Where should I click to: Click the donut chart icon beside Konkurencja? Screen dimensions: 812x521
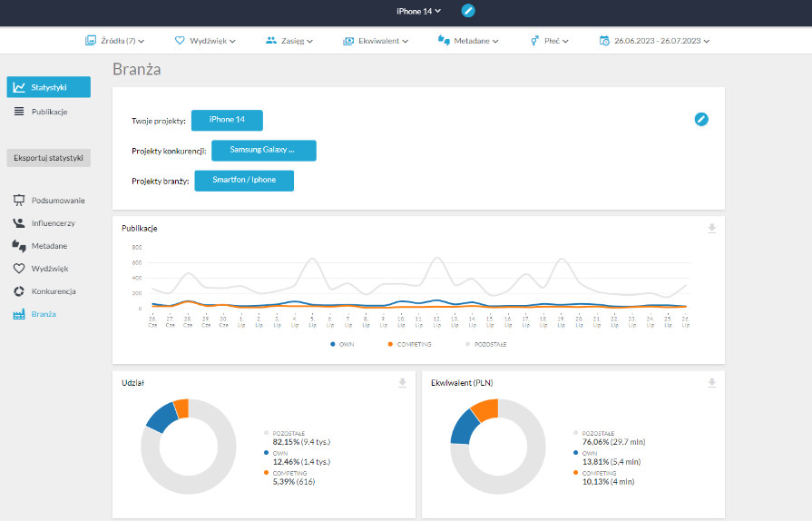click(x=19, y=291)
